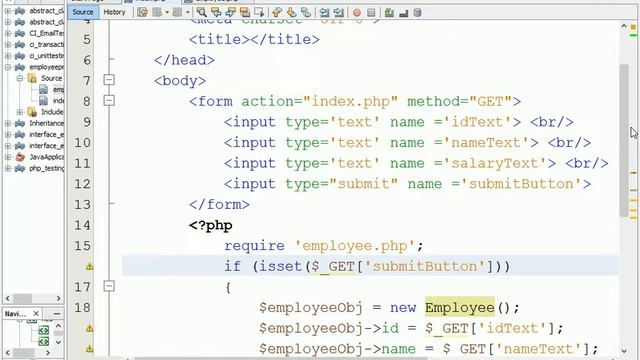640x360 pixels.
Task: Select the Inheritance project in tree
Action: pos(47,123)
